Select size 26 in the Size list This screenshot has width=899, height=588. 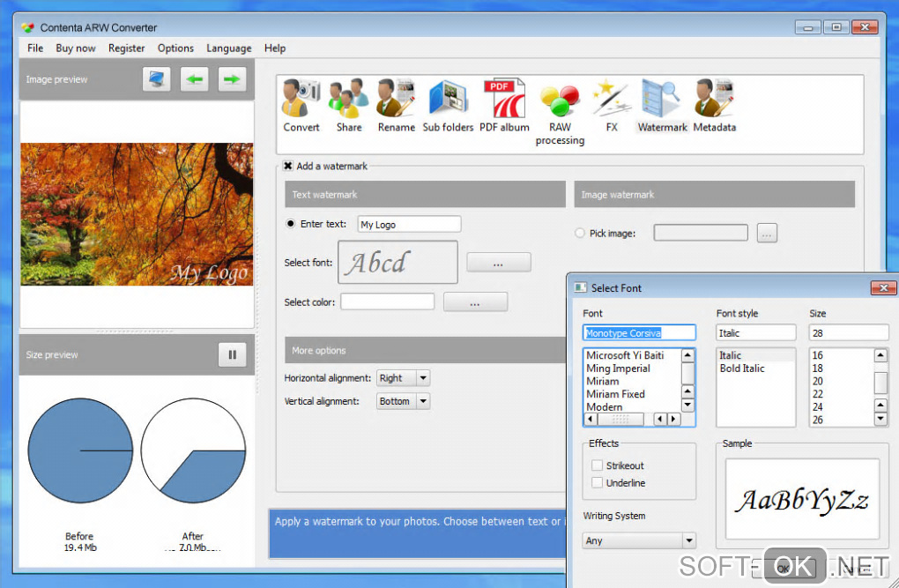tap(818, 420)
